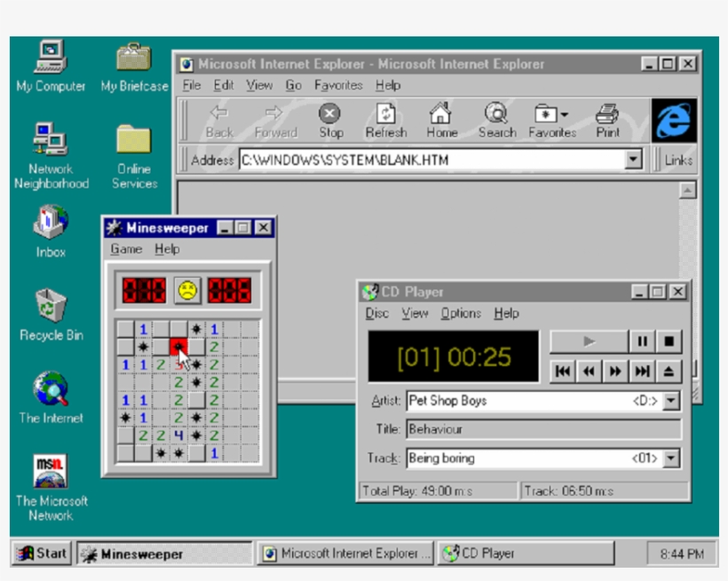Open The Internet desktop icon
Viewport: 728px width, 581px height.
51,397
